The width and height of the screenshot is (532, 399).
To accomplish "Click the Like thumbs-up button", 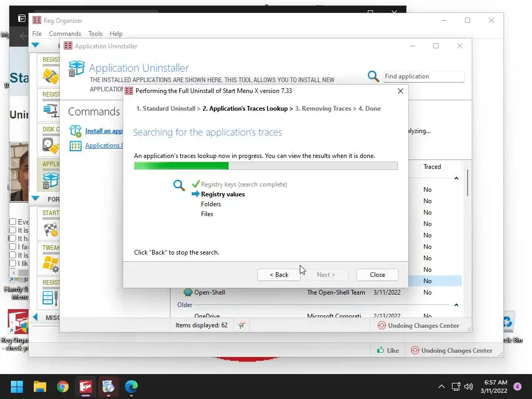I will (x=388, y=351).
